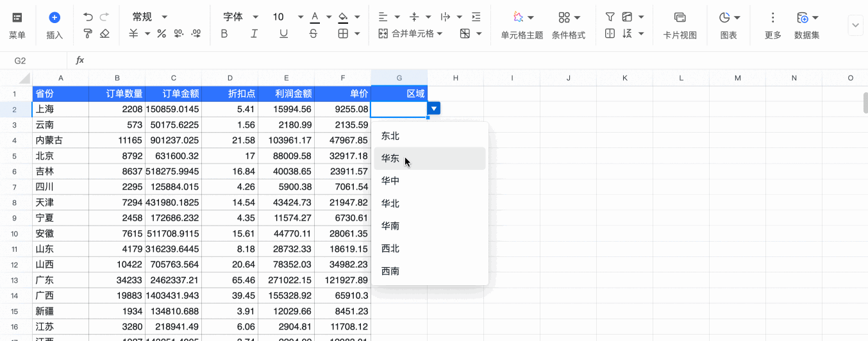Click the font color A button
868x341 pixels.
tap(315, 17)
